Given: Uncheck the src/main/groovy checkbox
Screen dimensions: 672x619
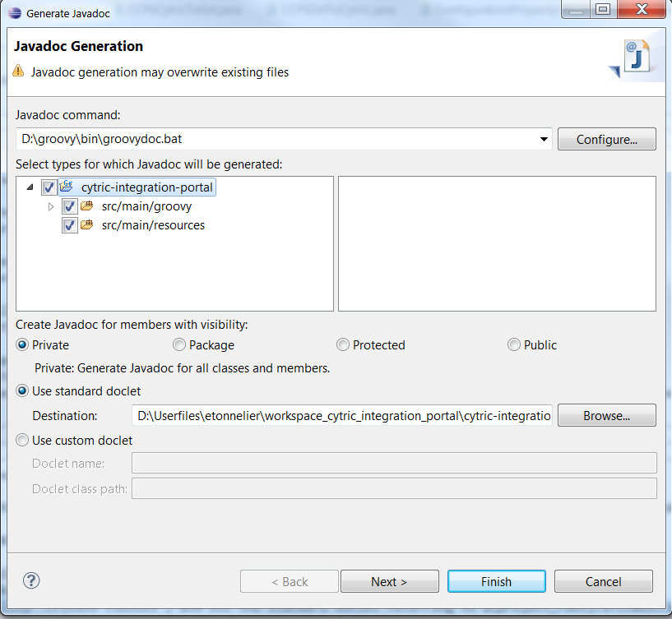Looking at the screenshot, I should tap(70, 206).
